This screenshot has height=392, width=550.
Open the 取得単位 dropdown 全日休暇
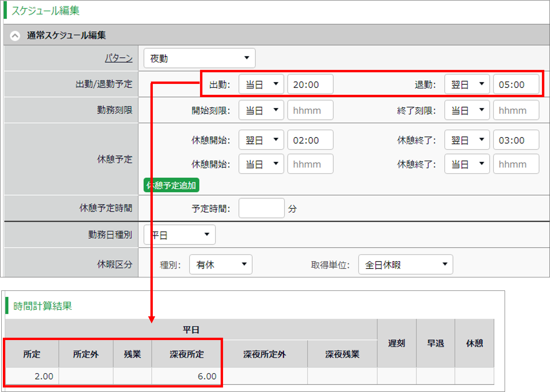[405, 264]
